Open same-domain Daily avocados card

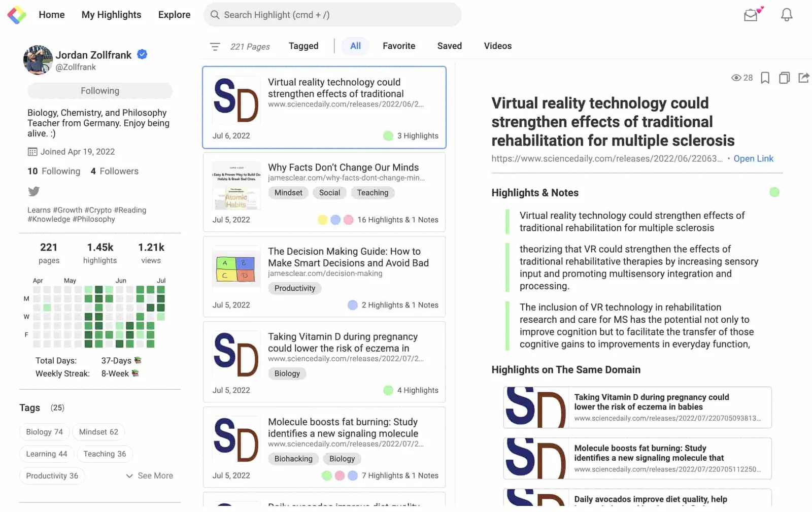(637, 497)
